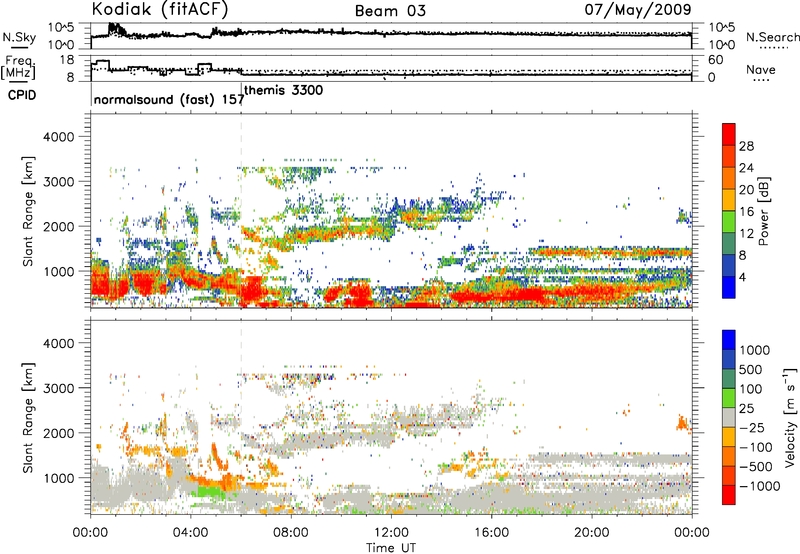Image resolution: width=800 pixels, height=554 pixels.
Task: Click the gray 25 to -25 velocity swatch
Action: click(x=729, y=417)
